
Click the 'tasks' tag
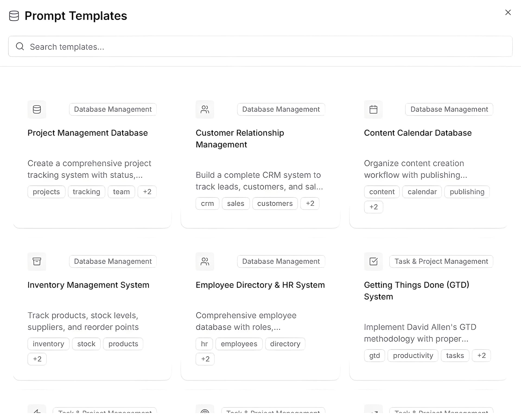(x=455, y=355)
